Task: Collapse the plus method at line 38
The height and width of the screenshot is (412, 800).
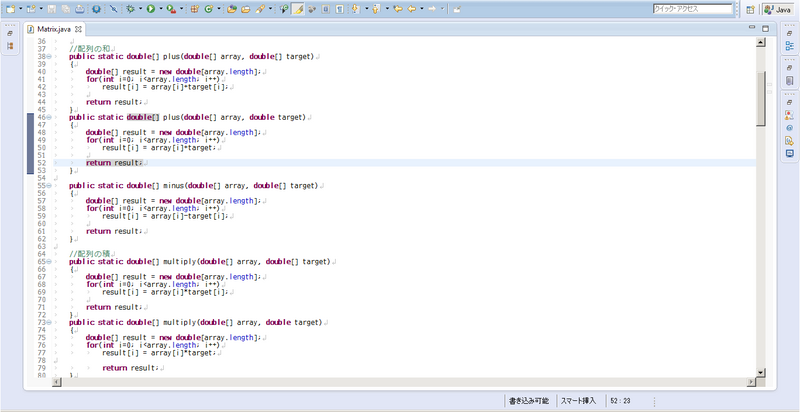Action: point(49,57)
